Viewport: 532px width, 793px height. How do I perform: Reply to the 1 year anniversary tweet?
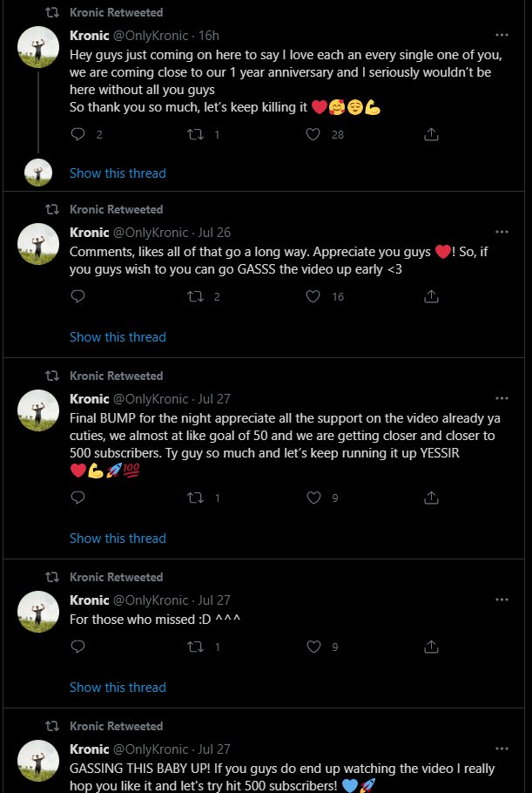pos(77,134)
